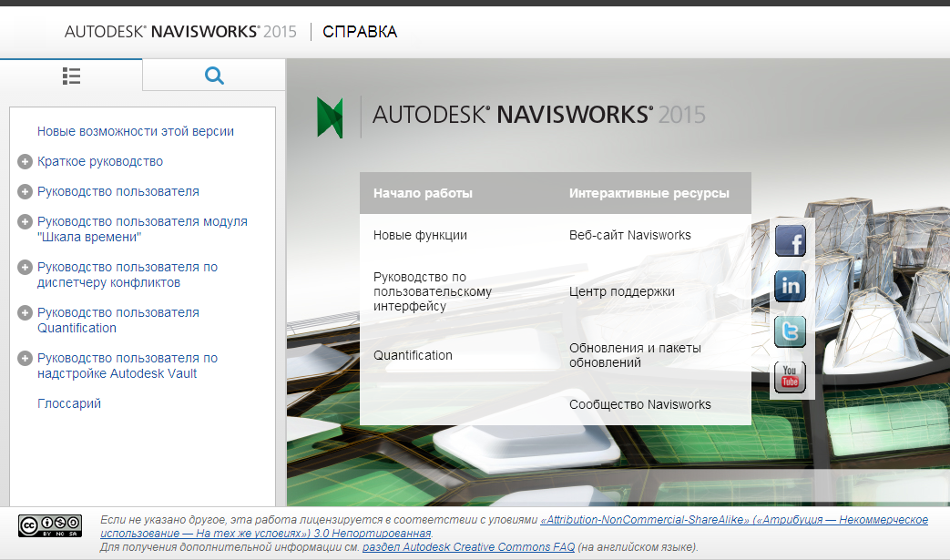Open Сообщество Navisworks link
Viewport: 950px width, 560px height.
click(x=639, y=404)
